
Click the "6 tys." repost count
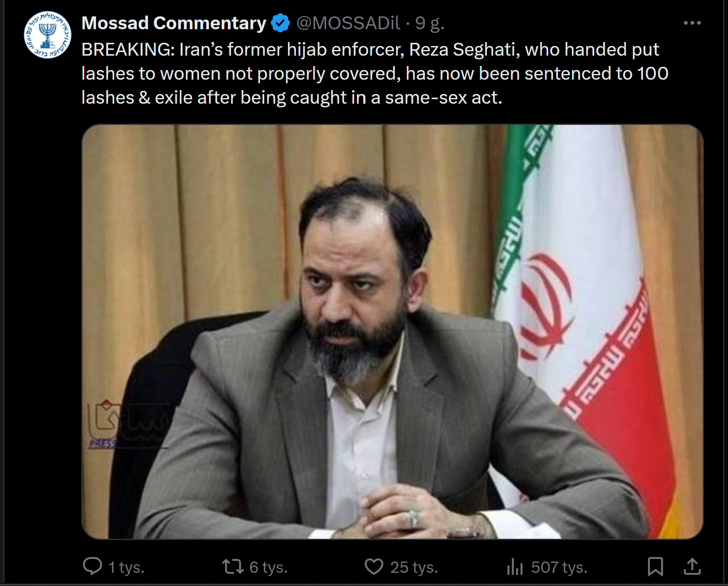click(x=268, y=567)
